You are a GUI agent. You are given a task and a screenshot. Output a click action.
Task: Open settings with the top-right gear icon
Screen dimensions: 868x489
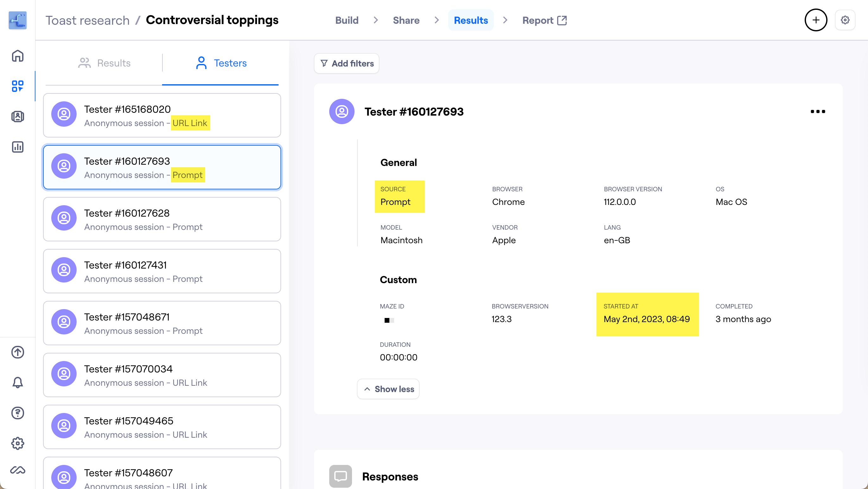tap(845, 20)
